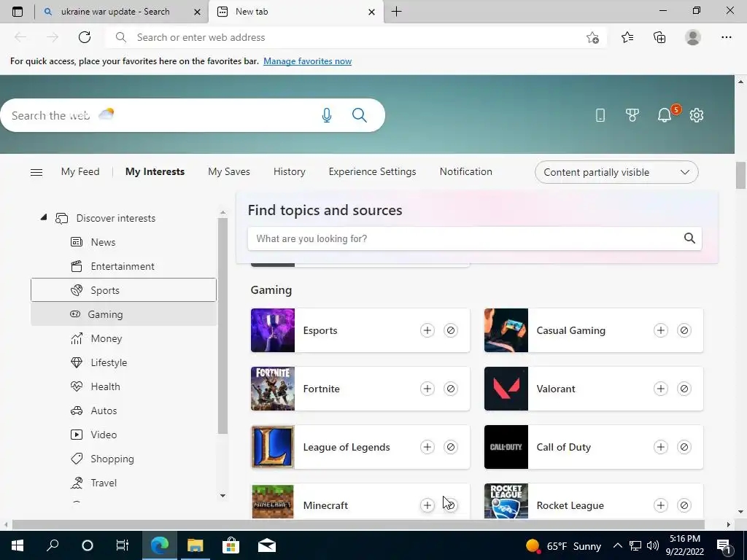Viewport: 747px width, 560px height.
Task: Select News in interests sidebar
Action: [x=123, y=242]
